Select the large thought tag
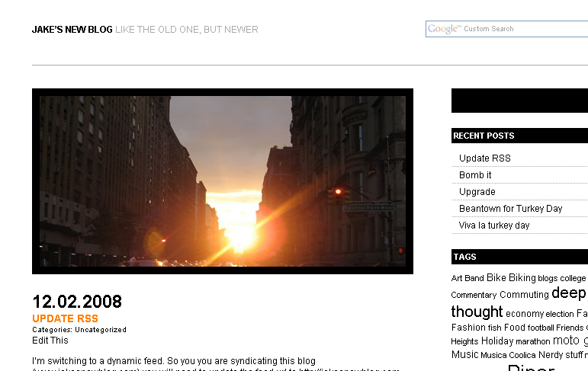The image size is (588, 371). point(477,312)
